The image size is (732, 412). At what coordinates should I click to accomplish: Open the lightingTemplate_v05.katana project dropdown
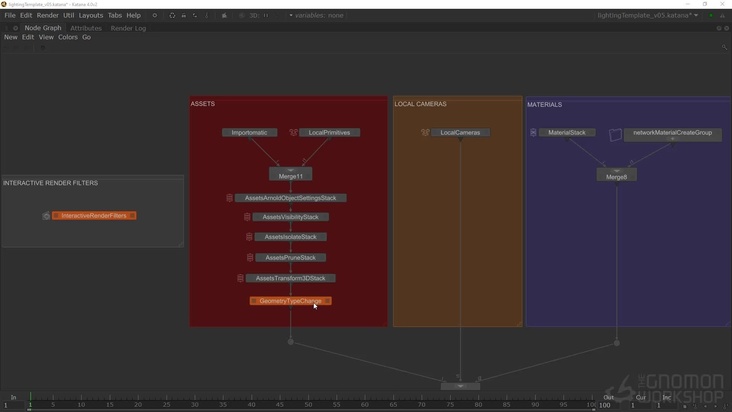(648, 15)
